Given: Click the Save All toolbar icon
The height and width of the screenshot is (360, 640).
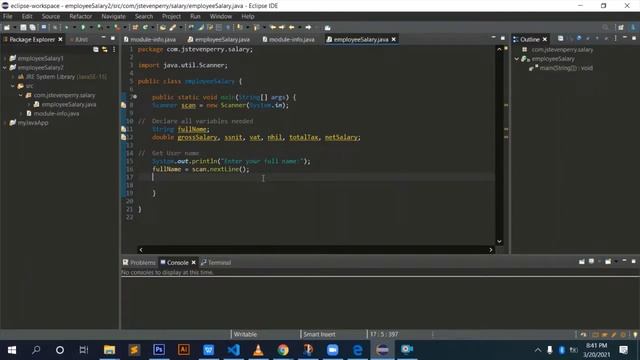Looking at the screenshot, I should click(33, 27).
